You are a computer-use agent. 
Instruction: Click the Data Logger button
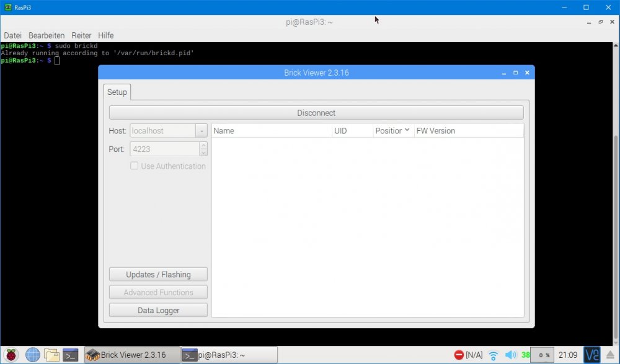158,310
